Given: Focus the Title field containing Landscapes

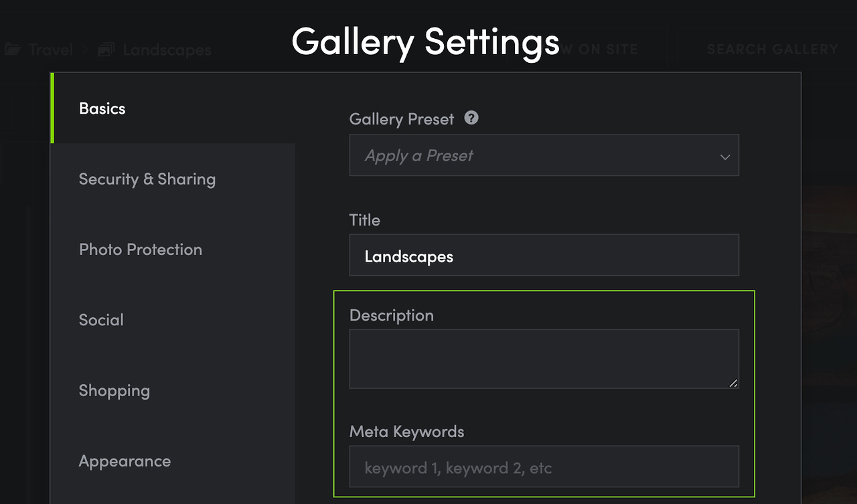Looking at the screenshot, I should tap(544, 255).
